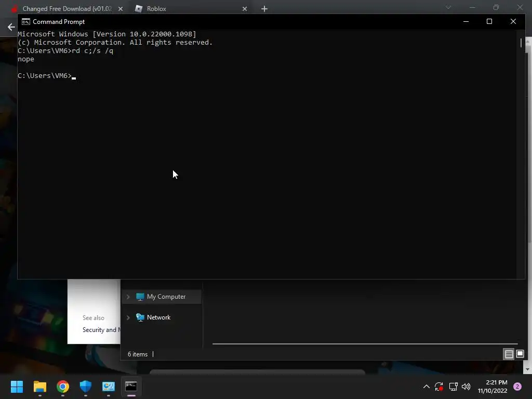Close the Roblox browser tab

click(x=245, y=9)
